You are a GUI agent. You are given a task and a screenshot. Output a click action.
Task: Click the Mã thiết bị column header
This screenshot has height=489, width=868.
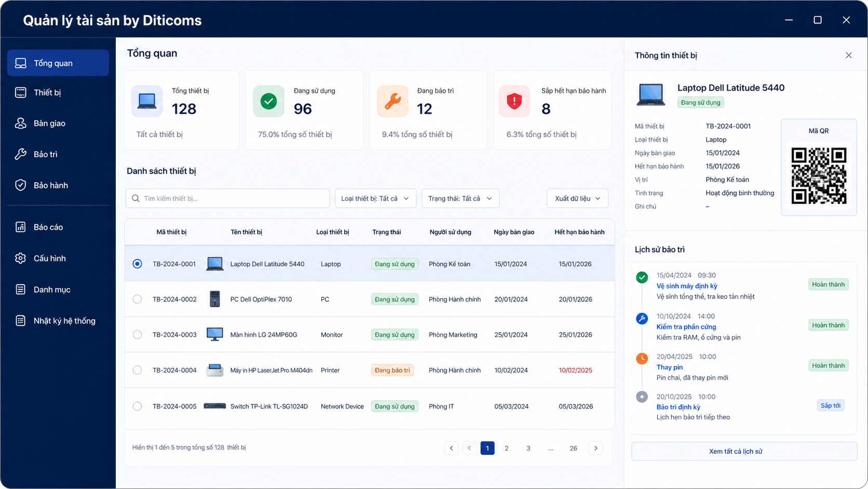click(x=171, y=232)
